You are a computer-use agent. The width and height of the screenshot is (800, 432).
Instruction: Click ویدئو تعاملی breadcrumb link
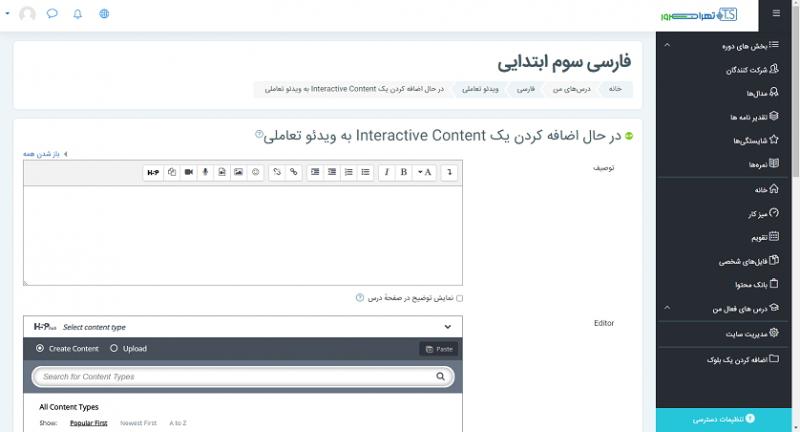(480, 89)
